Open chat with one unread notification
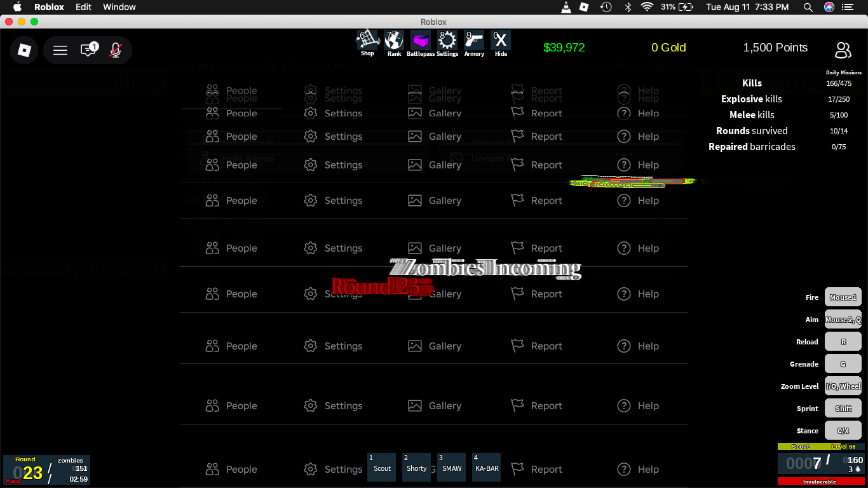This screenshot has width=868, height=488. tap(88, 50)
